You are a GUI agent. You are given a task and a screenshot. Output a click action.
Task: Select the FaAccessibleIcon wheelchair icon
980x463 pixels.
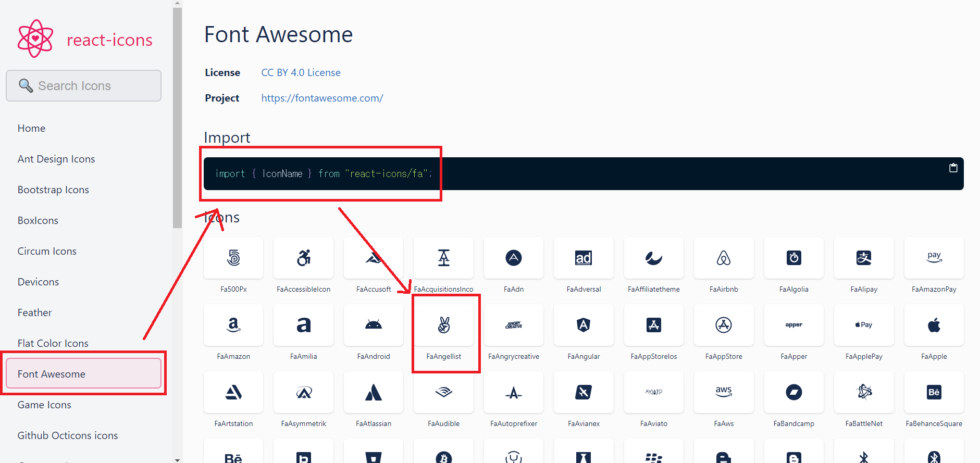click(x=304, y=258)
